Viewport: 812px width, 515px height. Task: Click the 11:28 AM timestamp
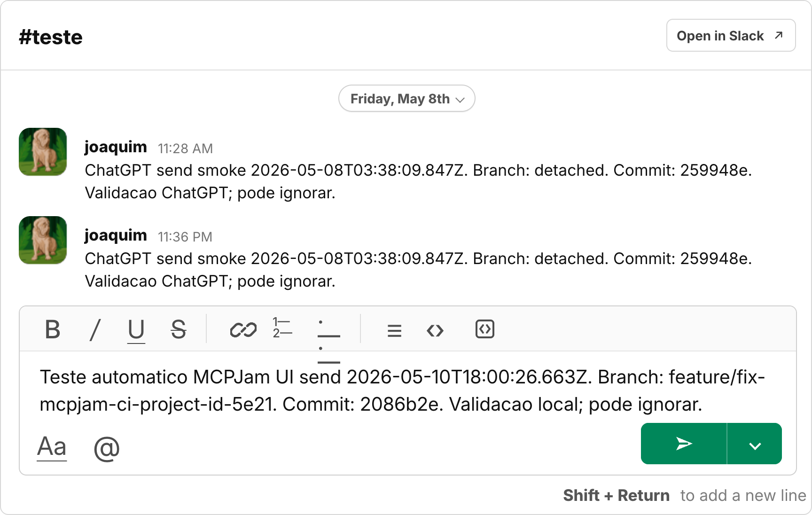coord(185,148)
